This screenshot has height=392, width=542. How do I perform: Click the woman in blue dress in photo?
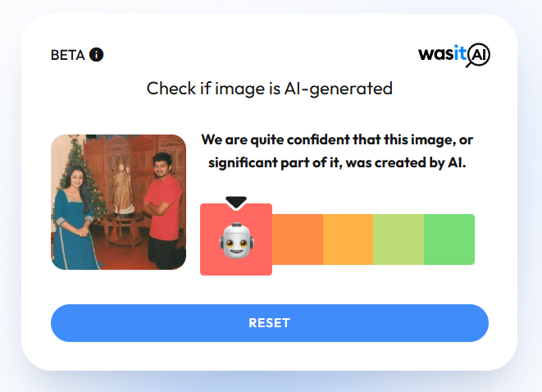pos(74,217)
